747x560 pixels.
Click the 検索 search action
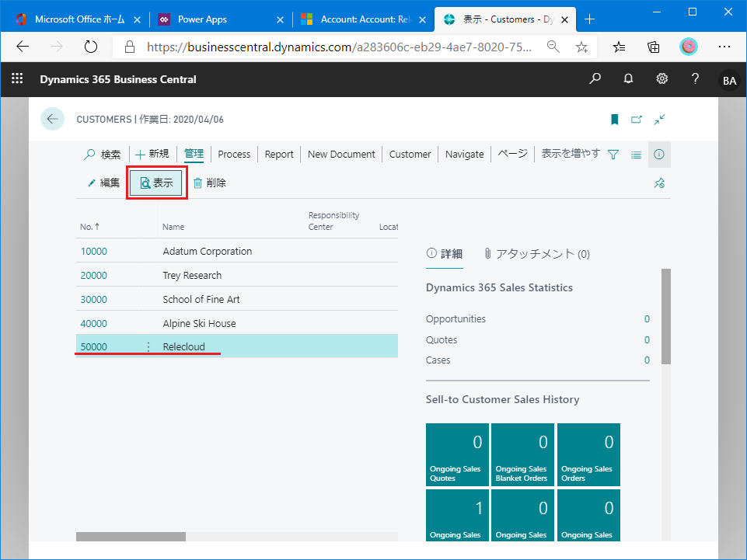pyautogui.click(x=103, y=155)
